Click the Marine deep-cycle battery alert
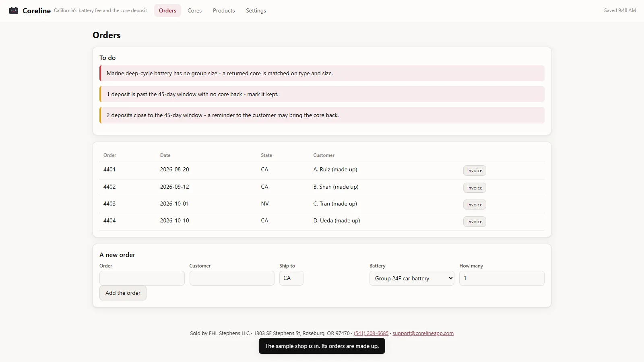The width and height of the screenshot is (644, 362). pos(322,73)
